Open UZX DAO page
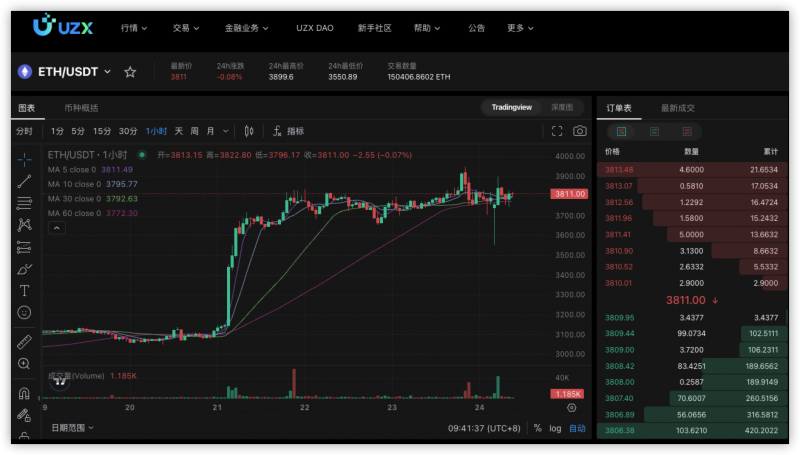This screenshot has height=455, width=800. coord(315,28)
